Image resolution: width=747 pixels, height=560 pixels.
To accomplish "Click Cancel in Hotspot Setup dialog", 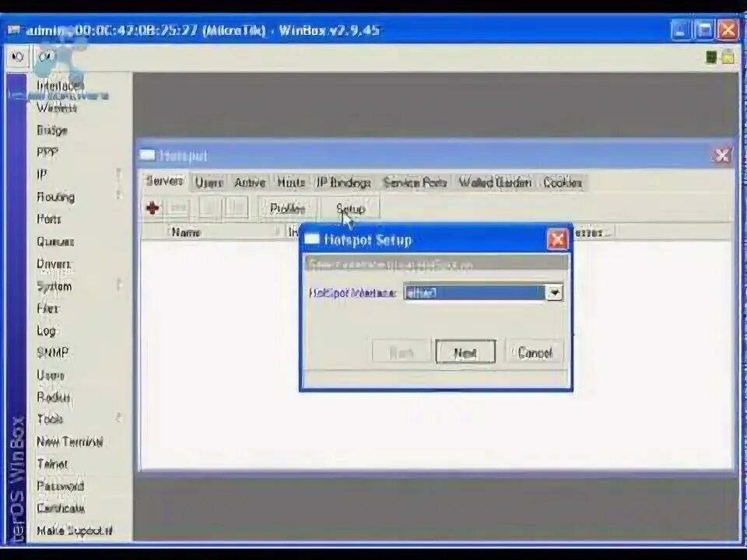I will [535, 353].
